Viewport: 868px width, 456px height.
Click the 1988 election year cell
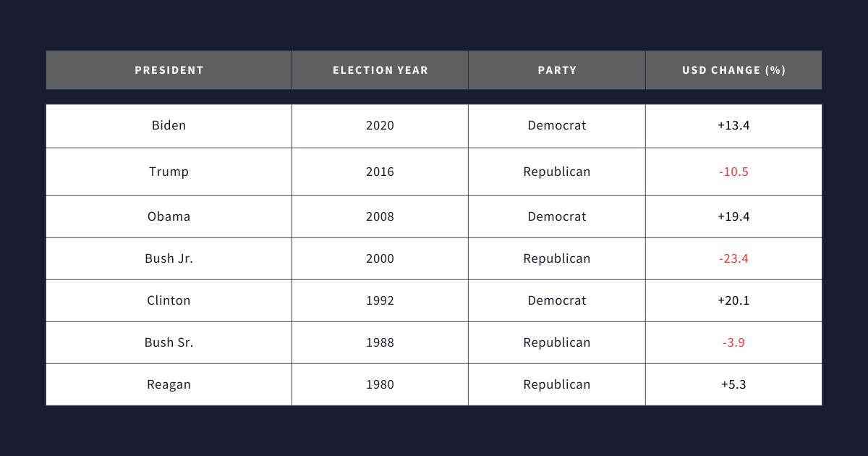click(380, 342)
